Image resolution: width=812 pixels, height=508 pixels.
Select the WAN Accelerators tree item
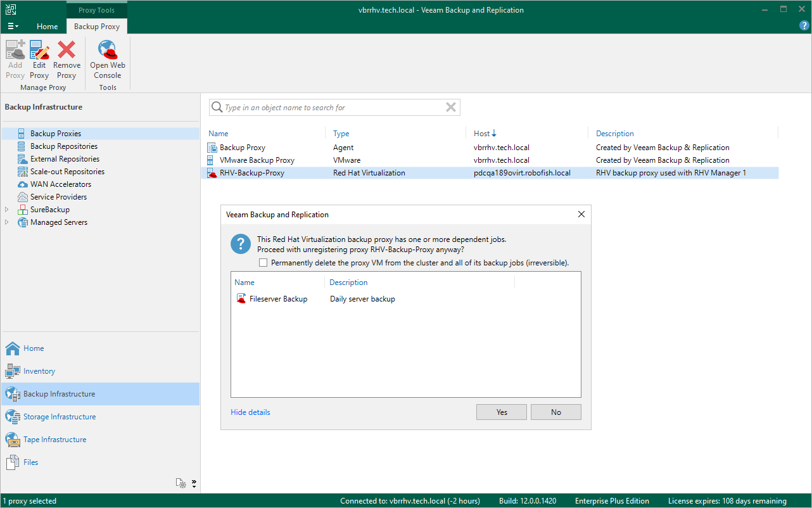coord(61,184)
